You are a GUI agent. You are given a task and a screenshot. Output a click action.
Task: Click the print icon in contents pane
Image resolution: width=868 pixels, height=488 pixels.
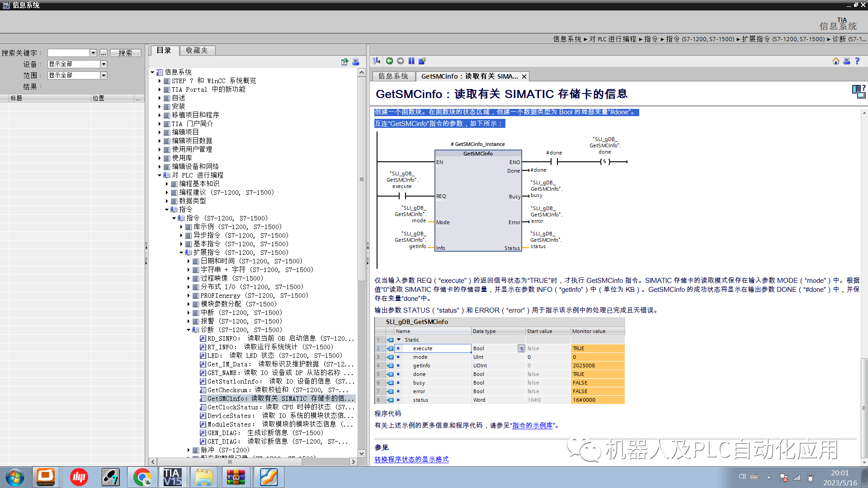(356, 62)
